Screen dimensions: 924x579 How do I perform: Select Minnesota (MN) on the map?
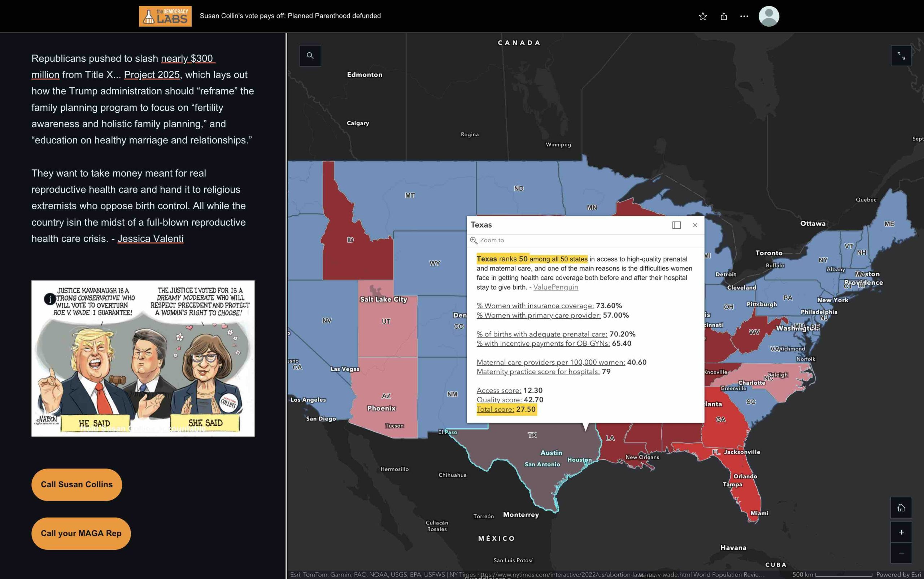point(592,208)
